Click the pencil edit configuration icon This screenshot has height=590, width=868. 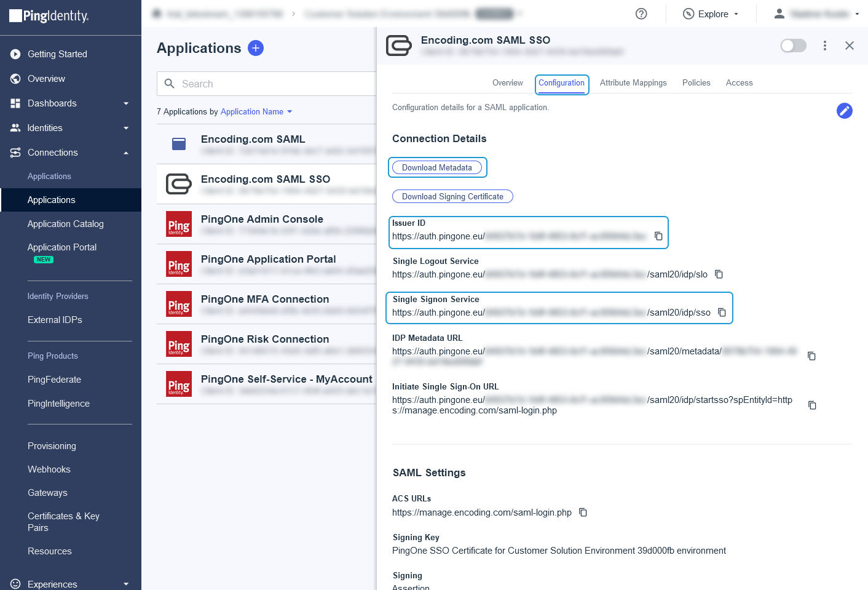pos(845,111)
